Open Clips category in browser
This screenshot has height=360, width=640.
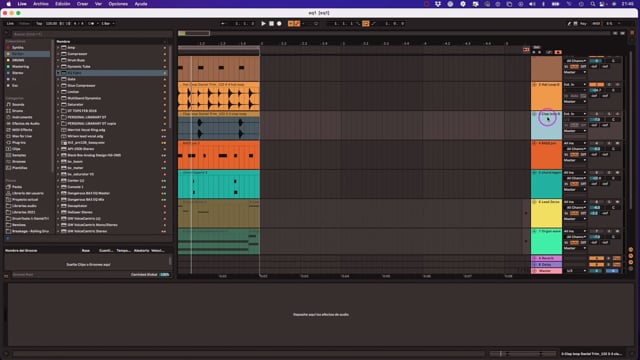tap(16, 149)
